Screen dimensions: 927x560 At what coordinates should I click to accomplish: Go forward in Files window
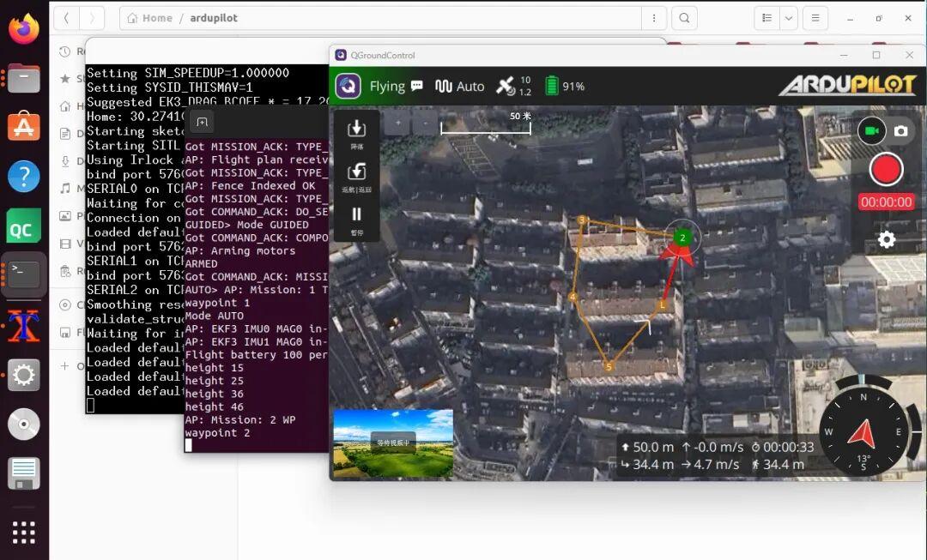tap(92, 18)
